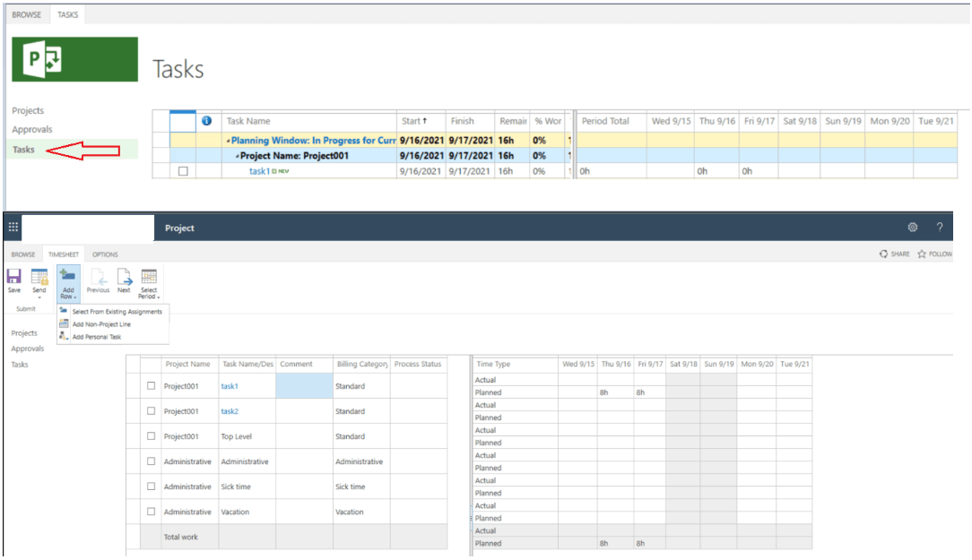Choose Add Non-Project Line
972x560 pixels.
101,324
